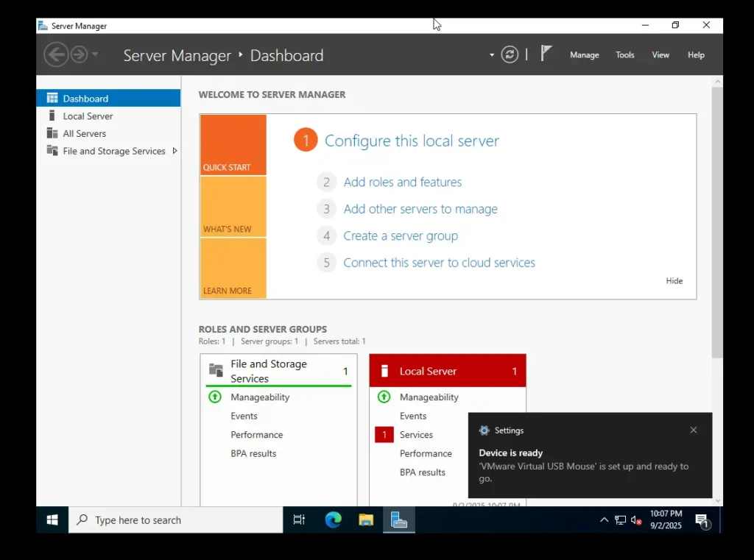This screenshot has height=560, width=754.
Task: Click the network tray icon
Action: [x=620, y=520]
